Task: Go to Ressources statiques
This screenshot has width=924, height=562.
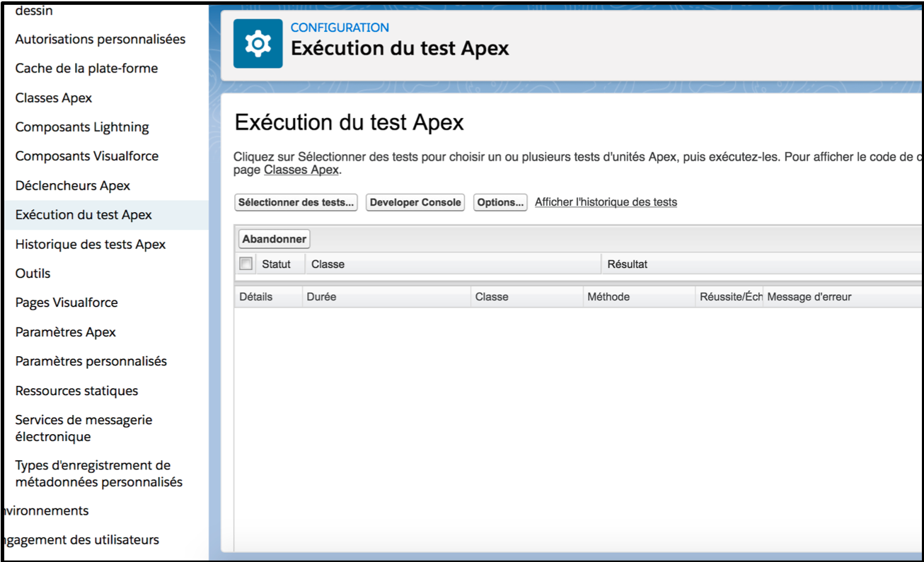Action: point(76,391)
